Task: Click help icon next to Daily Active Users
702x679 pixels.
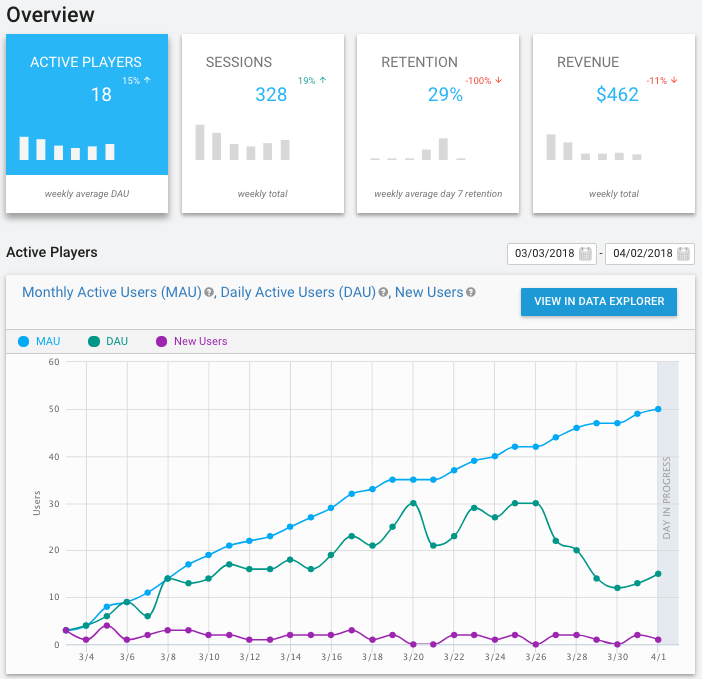Action: [382, 293]
